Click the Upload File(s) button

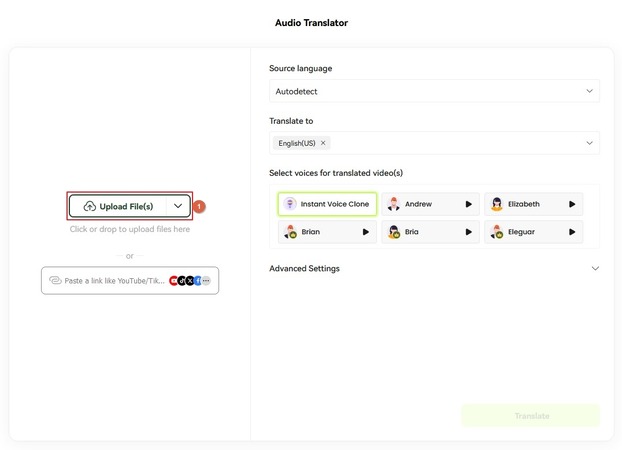(x=117, y=206)
